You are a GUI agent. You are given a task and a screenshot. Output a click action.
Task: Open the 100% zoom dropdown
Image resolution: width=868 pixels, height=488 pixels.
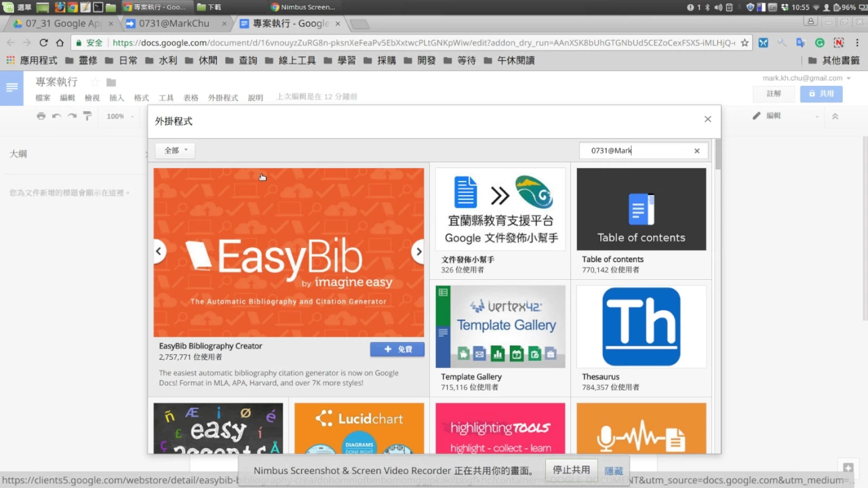coord(119,116)
